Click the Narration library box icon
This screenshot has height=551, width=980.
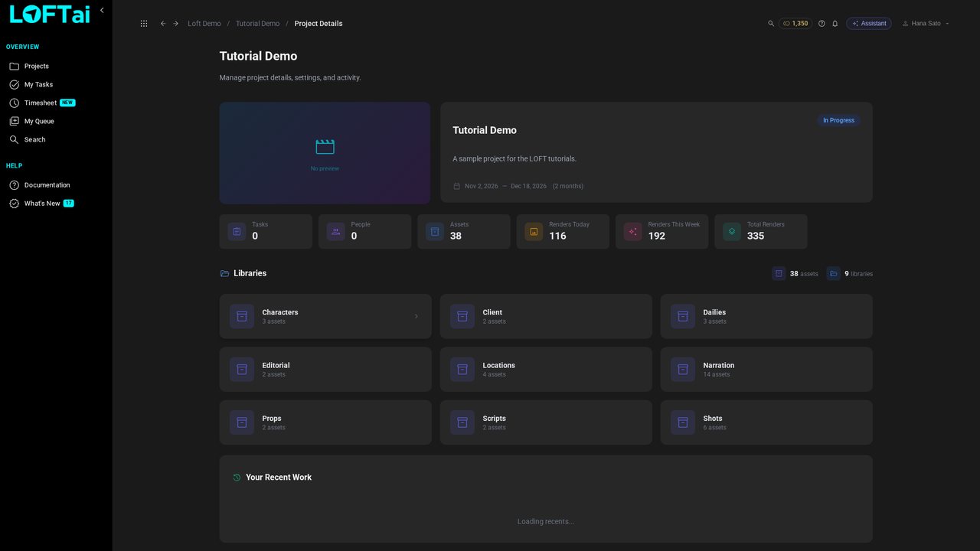[683, 370]
